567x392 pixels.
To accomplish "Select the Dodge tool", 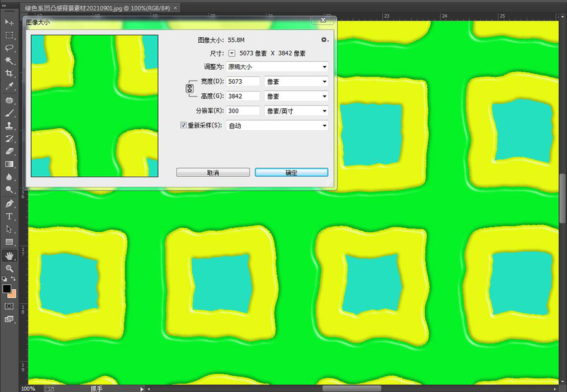I will coord(9,189).
